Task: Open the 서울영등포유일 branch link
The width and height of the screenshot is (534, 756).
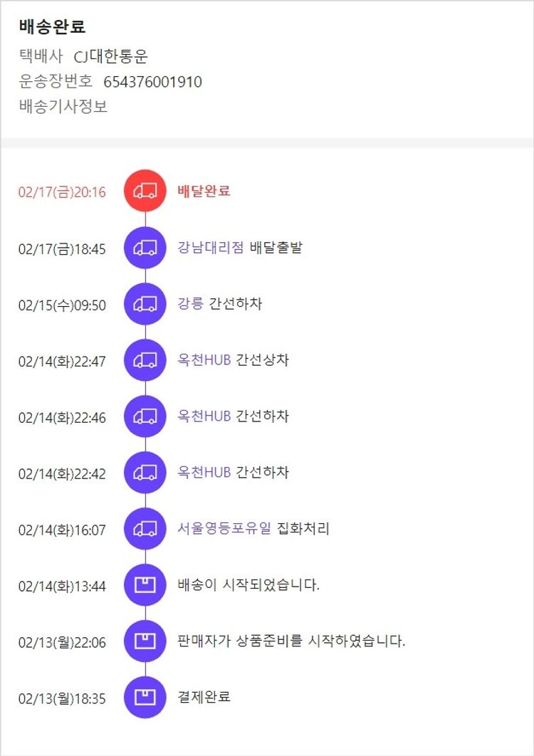Action: (x=224, y=529)
